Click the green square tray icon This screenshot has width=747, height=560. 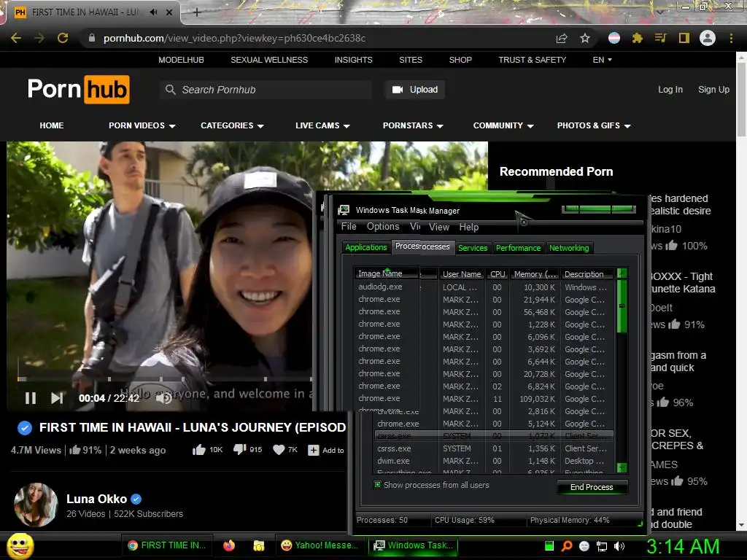pyautogui.click(x=549, y=546)
